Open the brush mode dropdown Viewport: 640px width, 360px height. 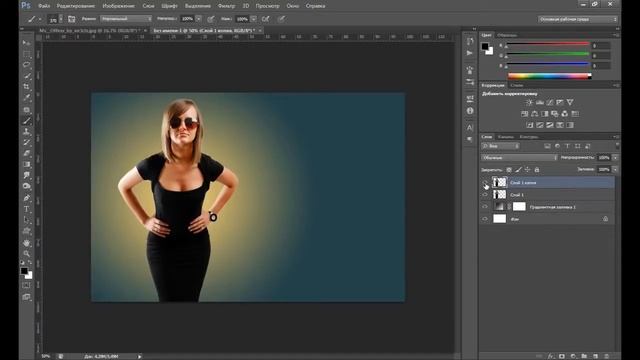126,19
